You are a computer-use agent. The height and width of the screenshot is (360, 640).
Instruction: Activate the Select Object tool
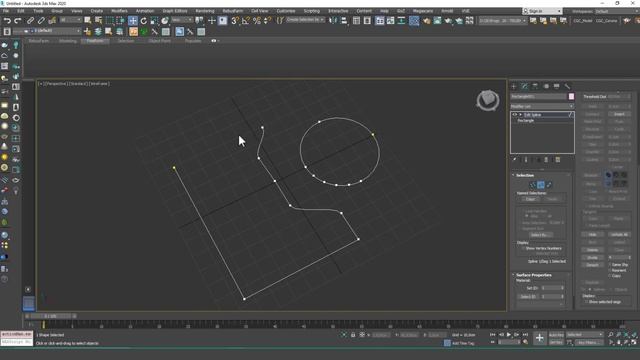click(88, 20)
